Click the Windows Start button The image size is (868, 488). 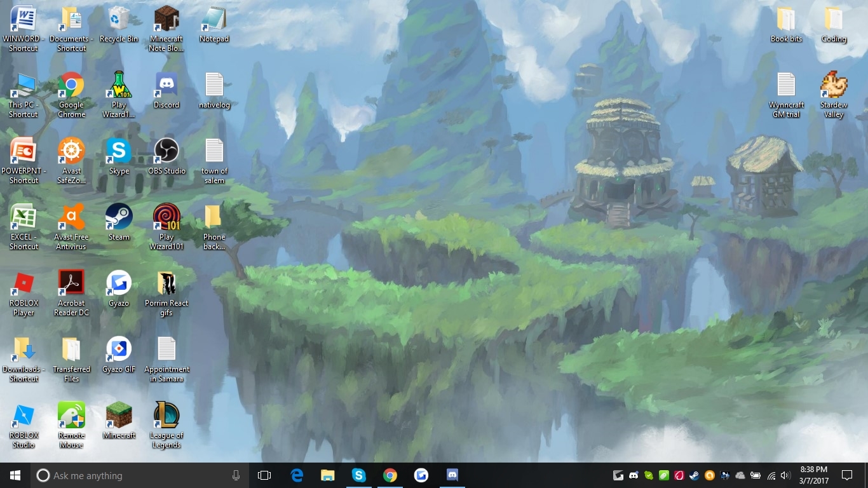point(15,475)
